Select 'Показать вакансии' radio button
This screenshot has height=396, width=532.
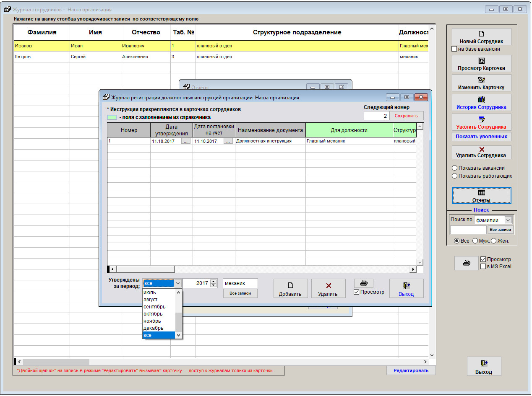click(x=454, y=168)
